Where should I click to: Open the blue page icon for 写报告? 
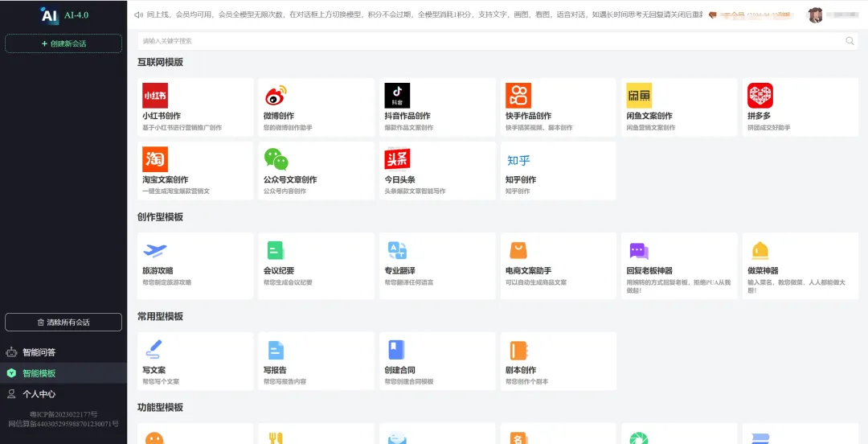click(x=276, y=350)
